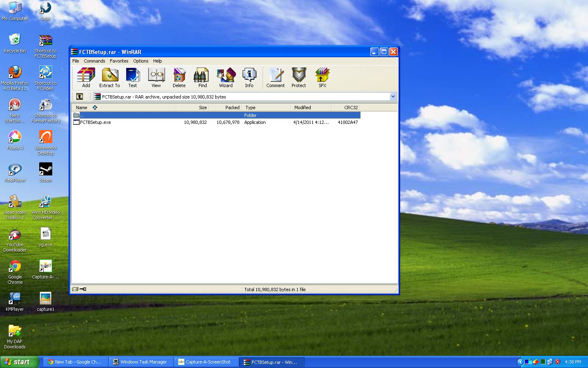Click the Delete icon in WinRAR
The image size is (588, 368).
179,78
